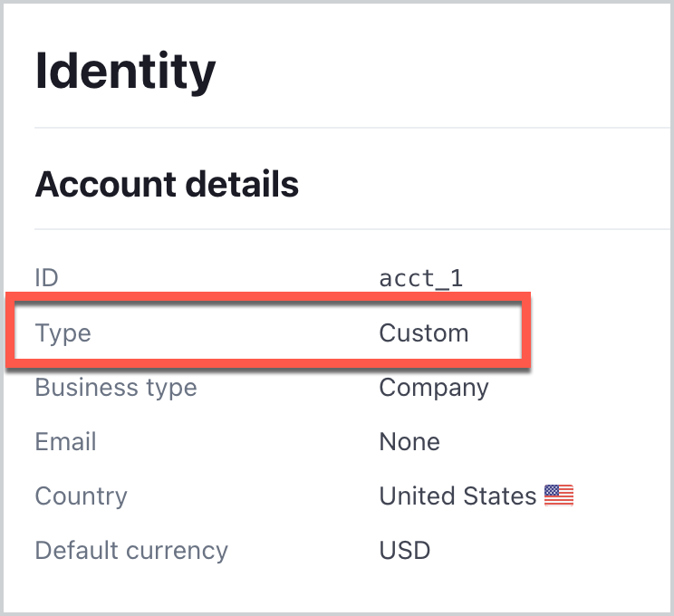Click the Business type label
This screenshot has height=616, width=674.
(116, 388)
